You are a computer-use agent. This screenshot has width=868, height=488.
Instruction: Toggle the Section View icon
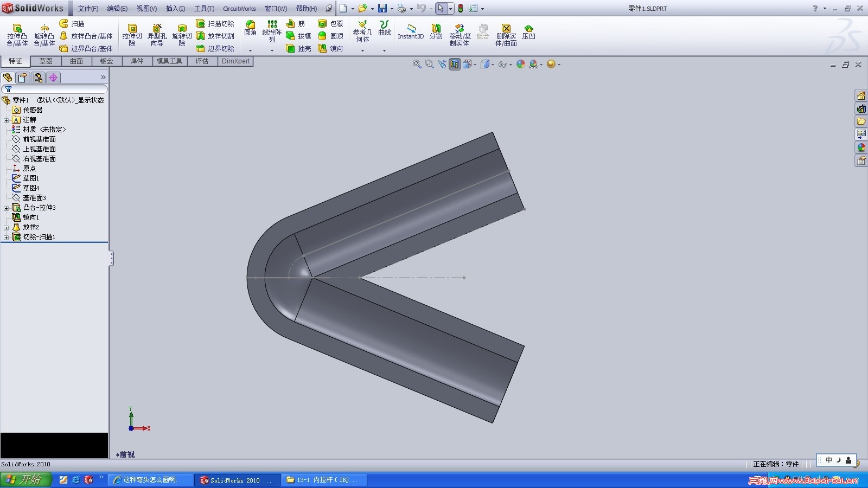(455, 64)
